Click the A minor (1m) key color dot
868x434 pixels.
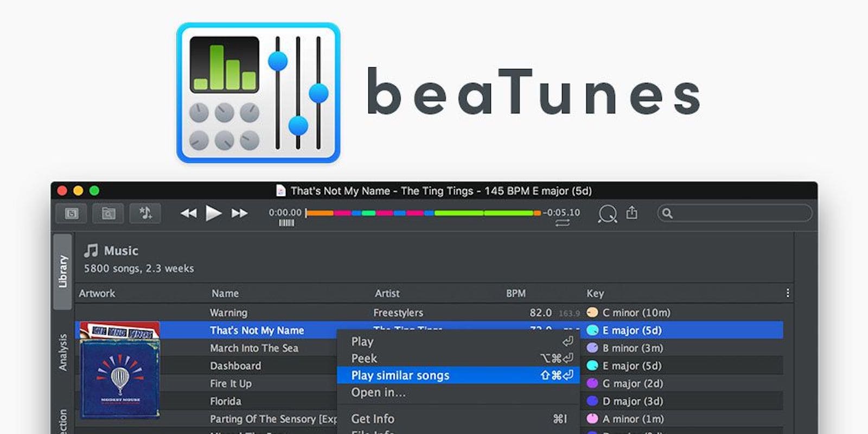pos(592,418)
